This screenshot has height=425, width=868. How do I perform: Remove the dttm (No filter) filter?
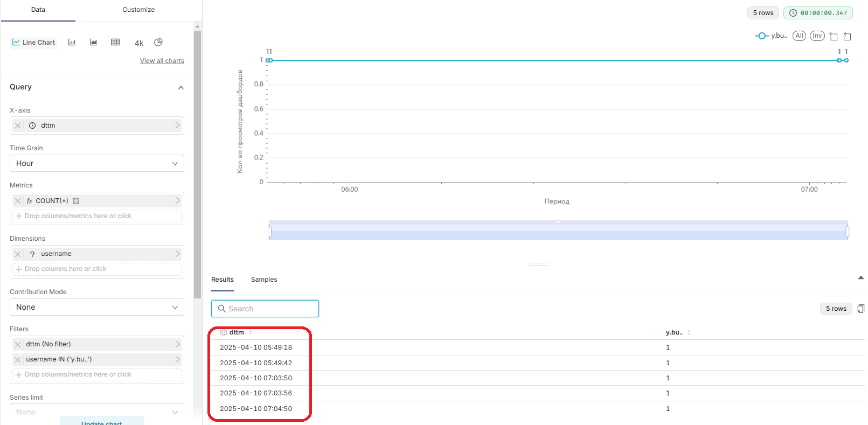pyautogui.click(x=18, y=344)
